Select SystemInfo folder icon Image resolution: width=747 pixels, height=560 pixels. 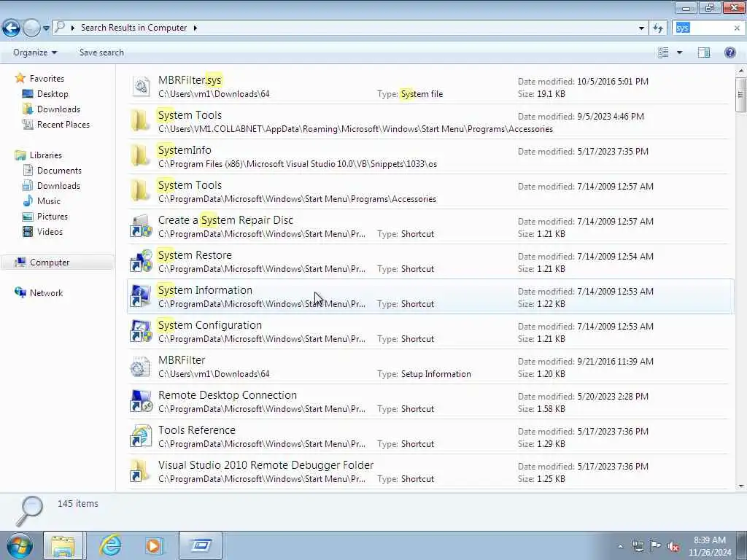click(x=141, y=156)
